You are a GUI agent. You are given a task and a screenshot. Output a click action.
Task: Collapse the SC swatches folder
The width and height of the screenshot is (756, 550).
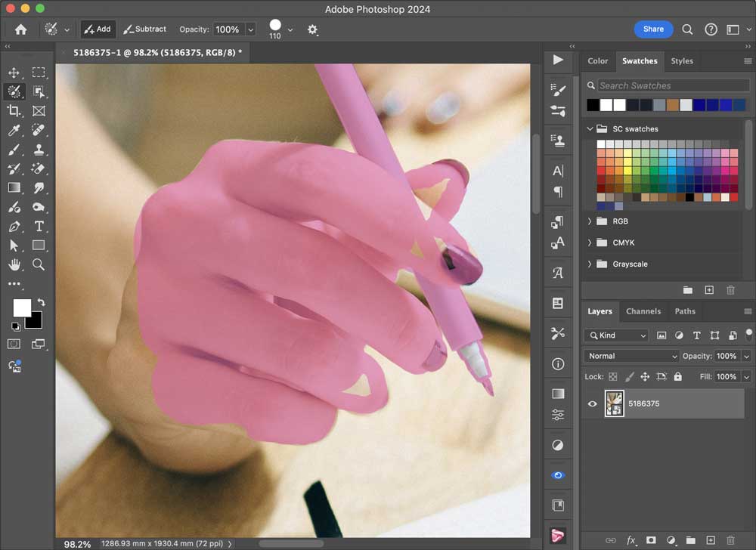point(590,129)
